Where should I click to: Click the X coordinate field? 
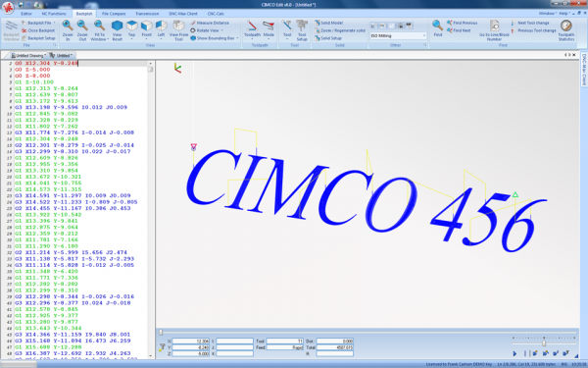(x=190, y=341)
